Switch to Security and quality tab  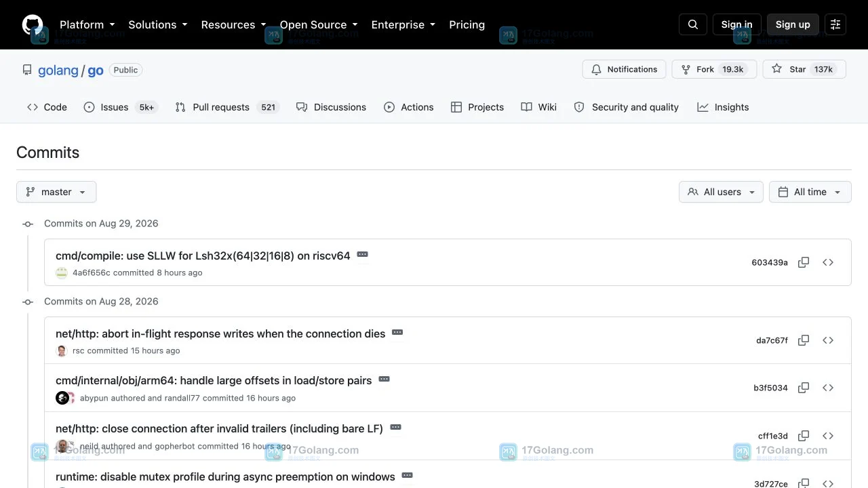point(627,107)
